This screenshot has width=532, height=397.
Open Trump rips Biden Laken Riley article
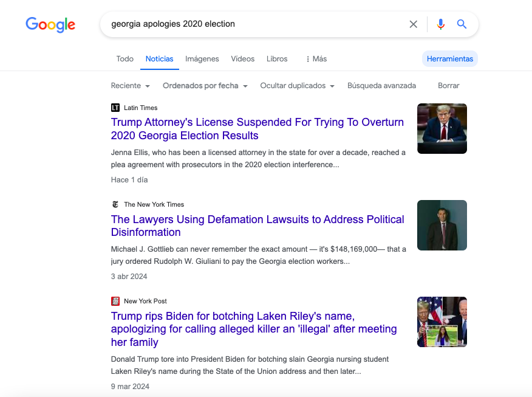click(254, 329)
